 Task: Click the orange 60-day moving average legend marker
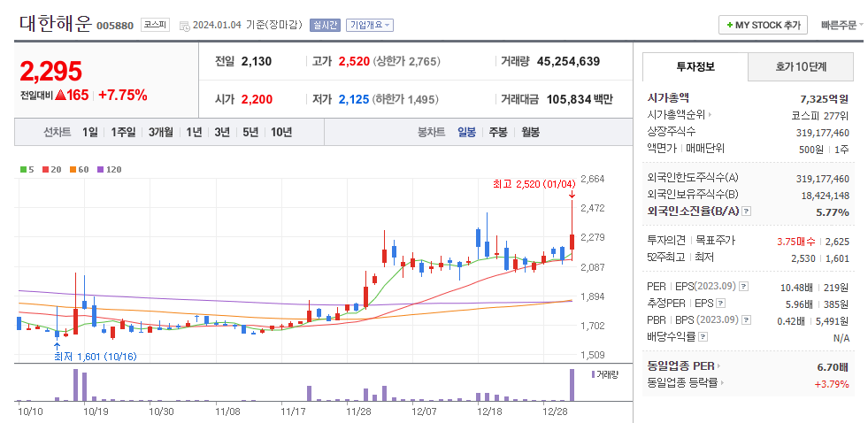coord(73,170)
